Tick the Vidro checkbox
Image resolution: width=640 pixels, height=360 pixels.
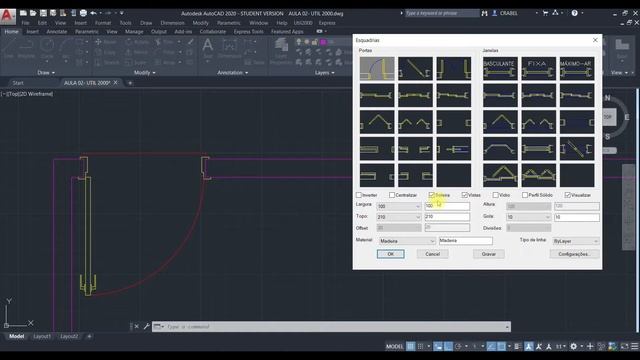pyautogui.click(x=496, y=195)
